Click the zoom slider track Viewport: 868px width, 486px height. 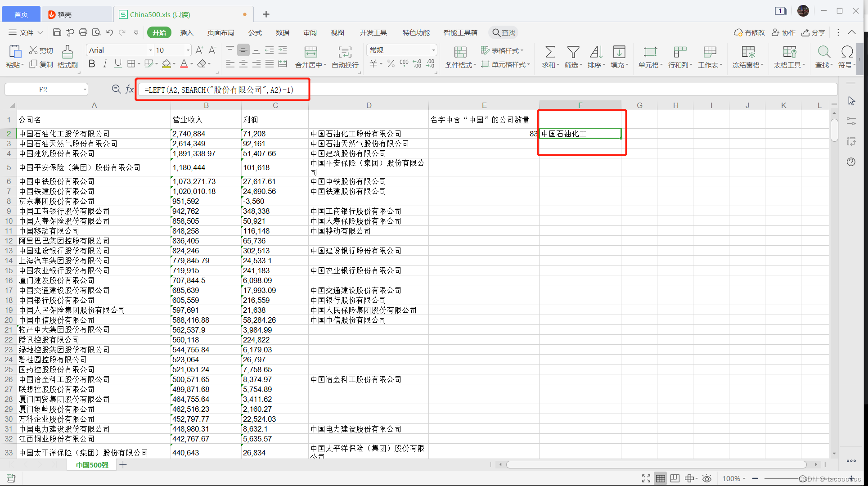803,478
